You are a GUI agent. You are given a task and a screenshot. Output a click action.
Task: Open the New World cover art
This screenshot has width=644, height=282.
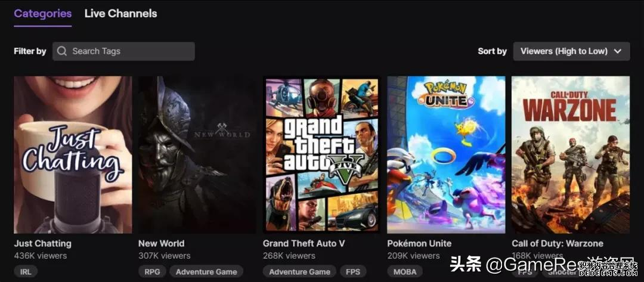click(x=197, y=155)
